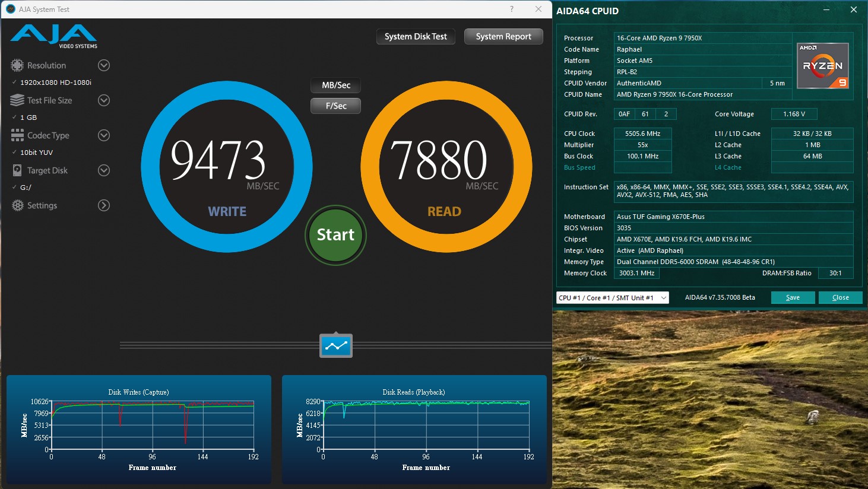
Task: Click the Resolution gear icon
Action: tap(17, 65)
